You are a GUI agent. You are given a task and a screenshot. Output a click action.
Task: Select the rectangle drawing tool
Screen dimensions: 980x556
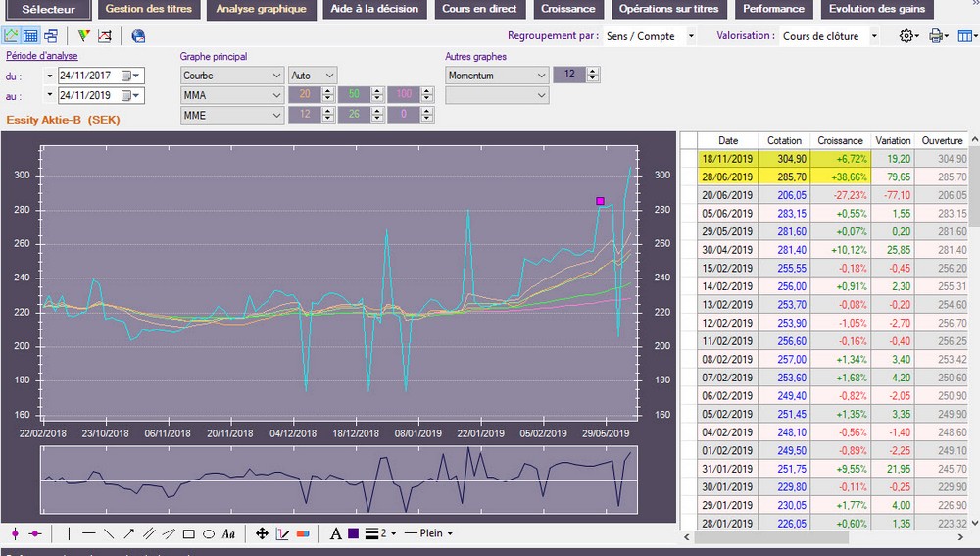coord(188,534)
